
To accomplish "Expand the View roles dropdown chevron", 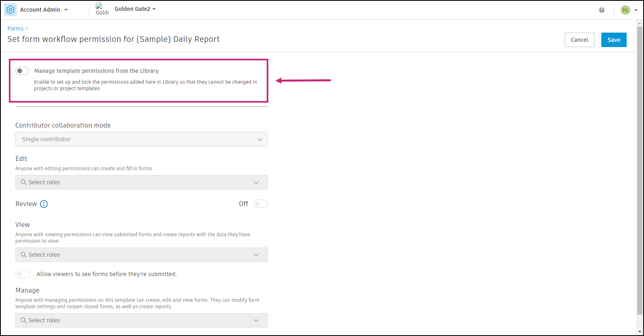I will [x=256, y=255].
